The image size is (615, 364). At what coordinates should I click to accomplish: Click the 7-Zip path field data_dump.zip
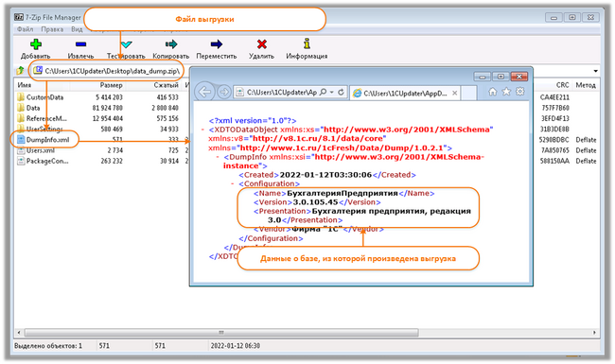(112, 71)
